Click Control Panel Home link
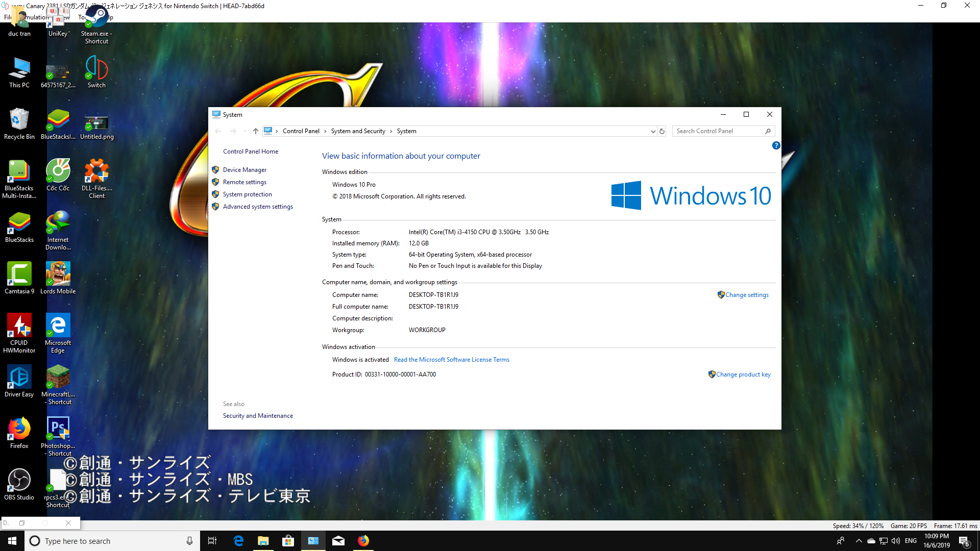Viewport: 980px width, 551px height. [x=251, y=152]
